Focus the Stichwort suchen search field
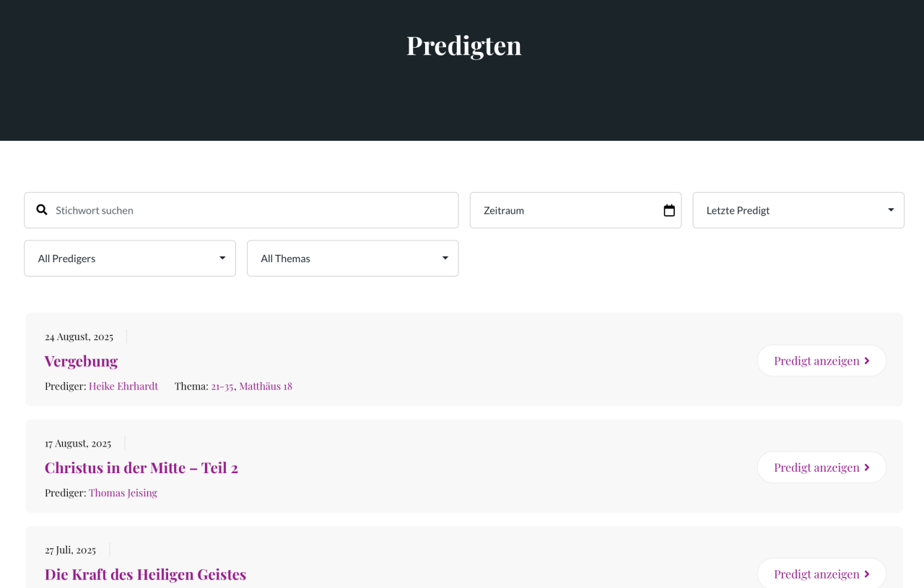 (x=242, y=210)
